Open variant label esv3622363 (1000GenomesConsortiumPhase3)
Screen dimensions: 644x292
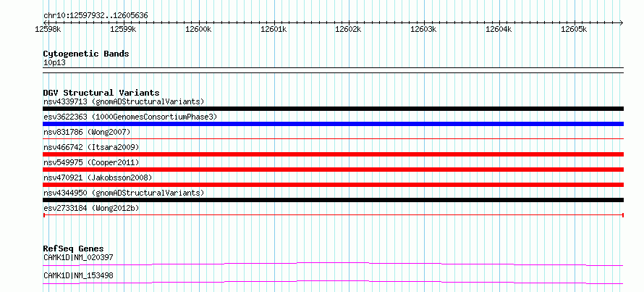[x=130, y=117]
